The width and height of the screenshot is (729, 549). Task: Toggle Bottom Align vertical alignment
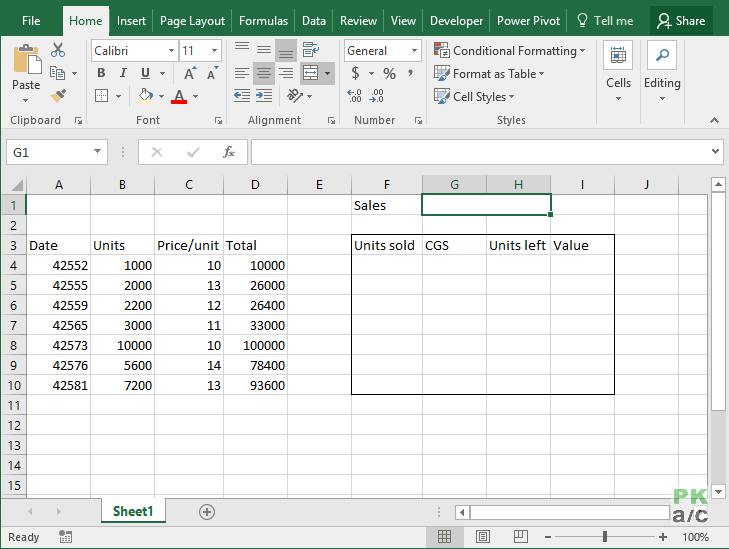[x=286, y=50]
